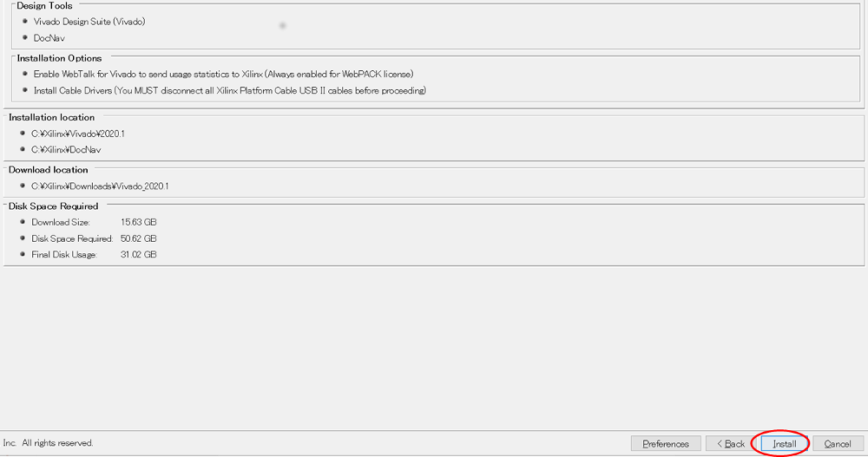Click the Installation Options section header

pyautogui.click(x=59, y=58)
